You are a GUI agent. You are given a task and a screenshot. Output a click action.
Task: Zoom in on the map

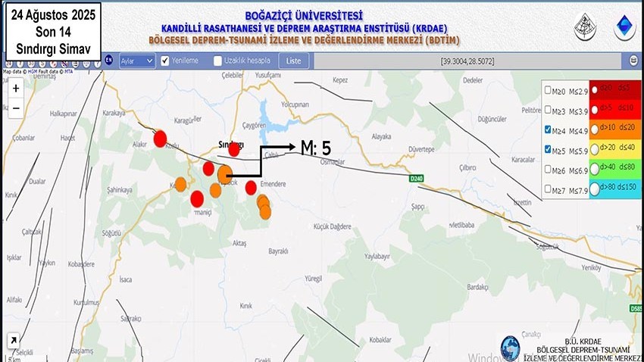[16, 88]
